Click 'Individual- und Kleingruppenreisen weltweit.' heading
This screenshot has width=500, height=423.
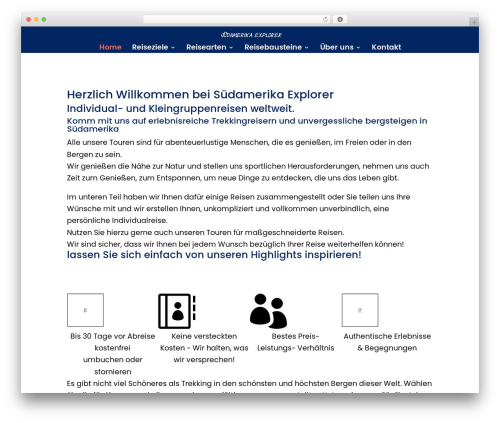pyautogui.click(x=180, y=108)
